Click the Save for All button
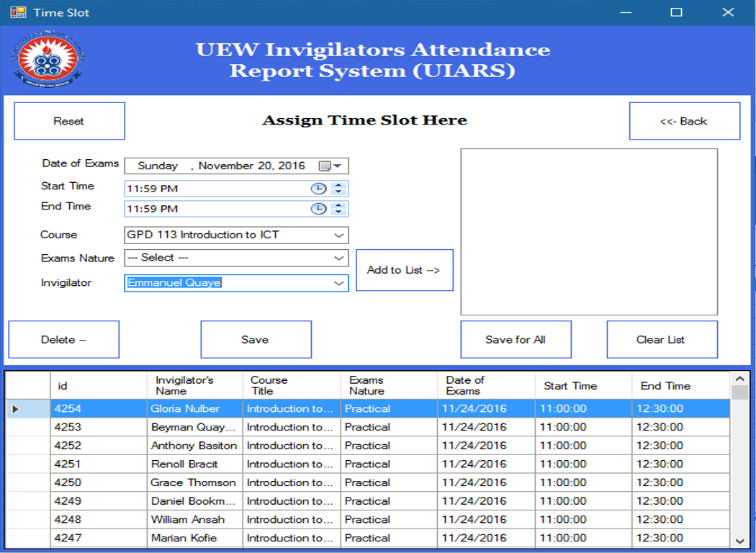This screenshot has width=756, height=553. pos(516,339)
